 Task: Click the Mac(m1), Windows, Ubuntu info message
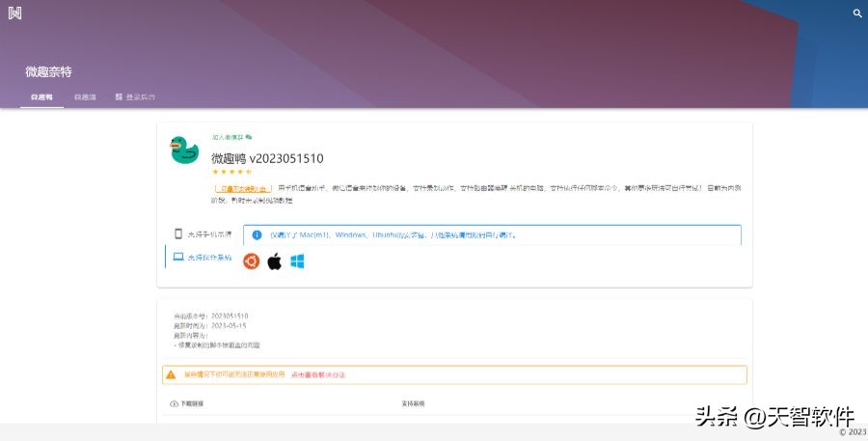[x=393, y=234]
